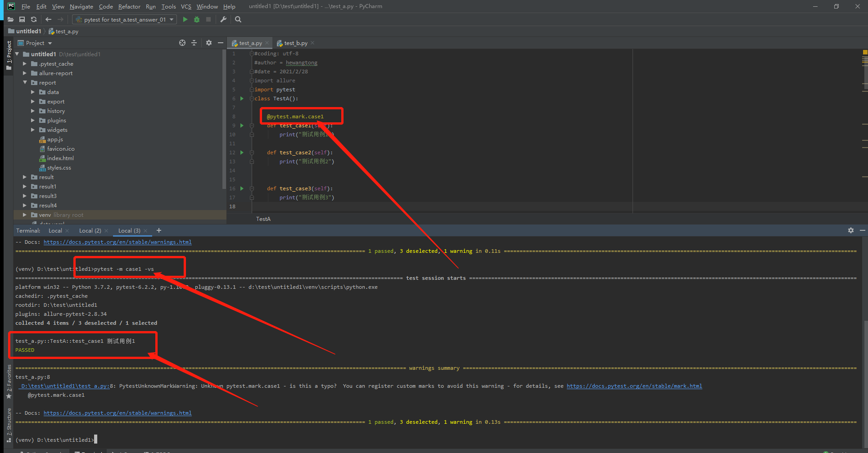Viewport: 868px width, 453px height.
Task: Click the untitled1 breadcrumb
Action: pyautogui.click(x=25, y=31)
